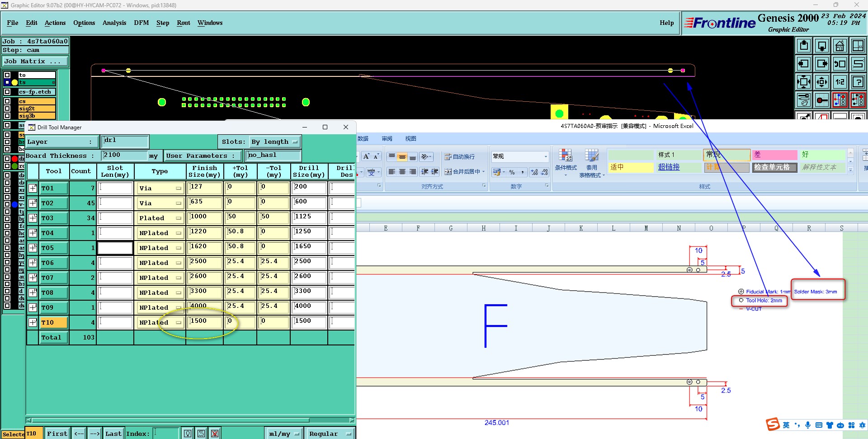Image resolution: width=868 pixels, height=439 pixels.
Task: Click Excel's increase decimal icon
Action: pos(534,172)
